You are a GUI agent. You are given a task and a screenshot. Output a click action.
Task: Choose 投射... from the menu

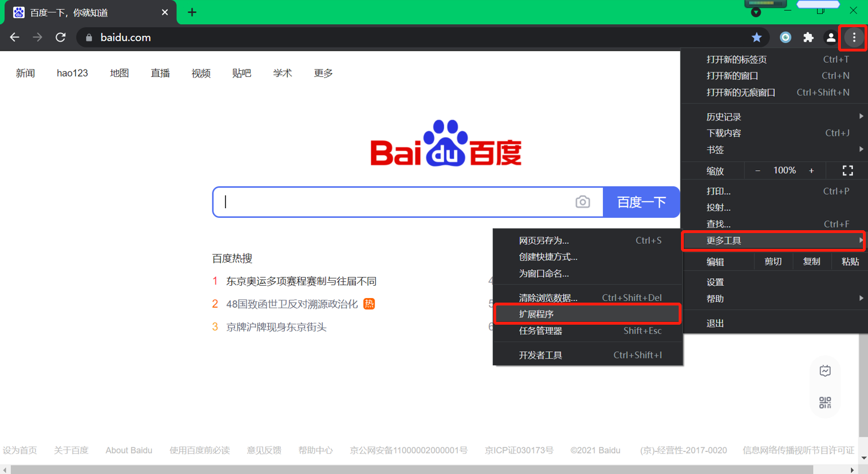point(774,208)
